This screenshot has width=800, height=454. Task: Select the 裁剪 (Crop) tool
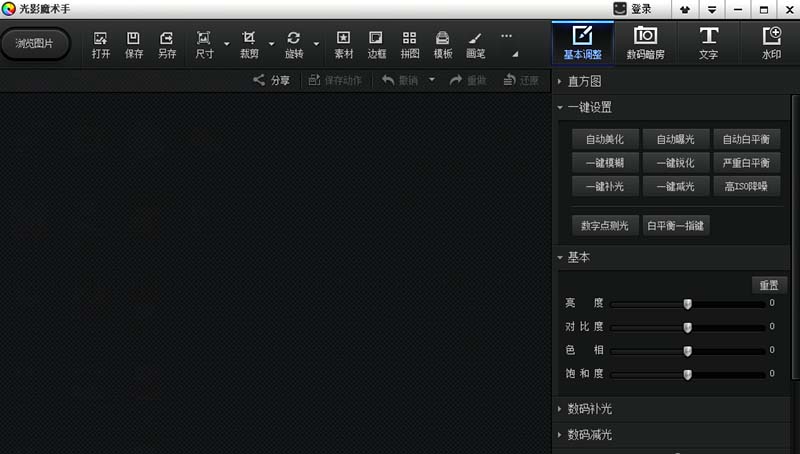[x=249, y=44]
